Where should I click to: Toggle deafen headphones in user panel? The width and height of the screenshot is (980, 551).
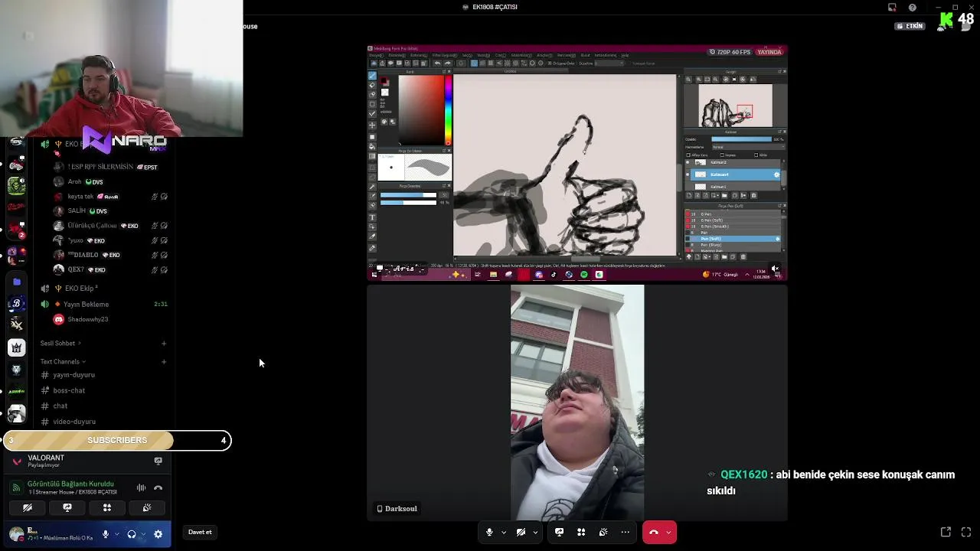pyautogui.click(x=132, y=534)
